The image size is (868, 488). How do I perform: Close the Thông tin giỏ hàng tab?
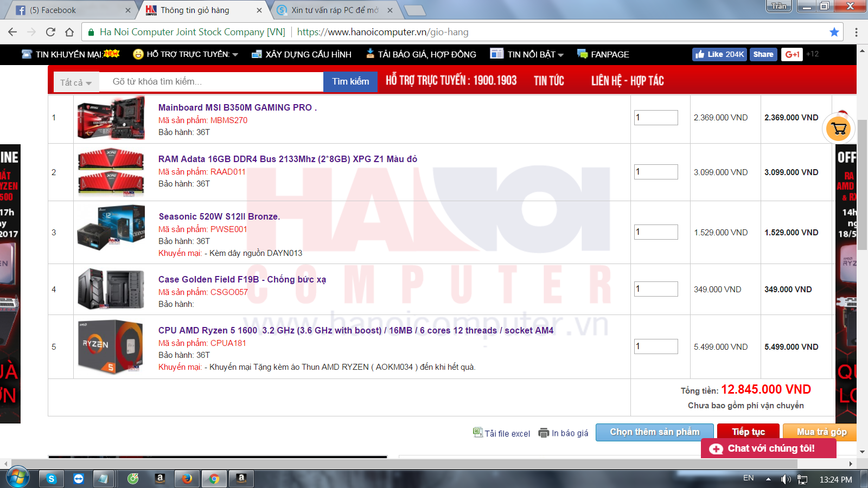[259, 10]
